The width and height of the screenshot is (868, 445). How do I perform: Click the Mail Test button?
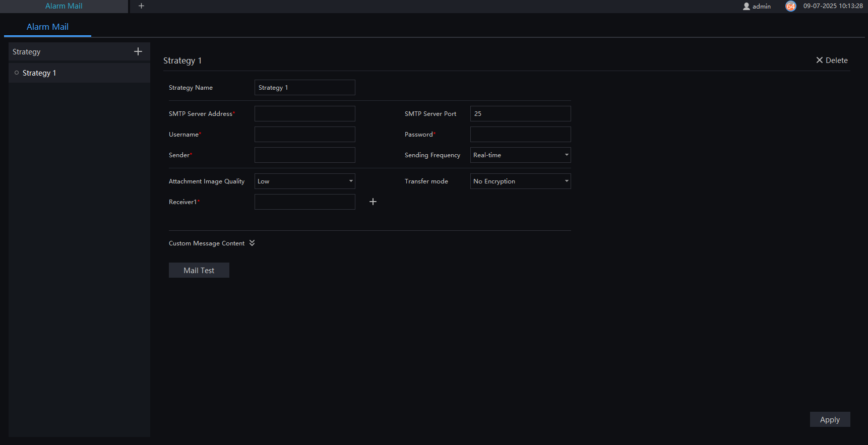point(199,270)
